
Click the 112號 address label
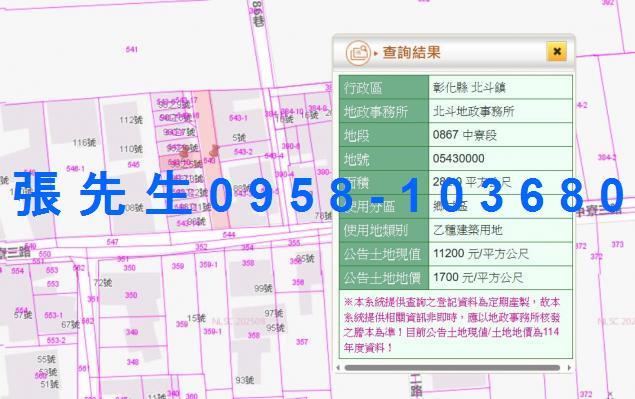tap(131, 120)
